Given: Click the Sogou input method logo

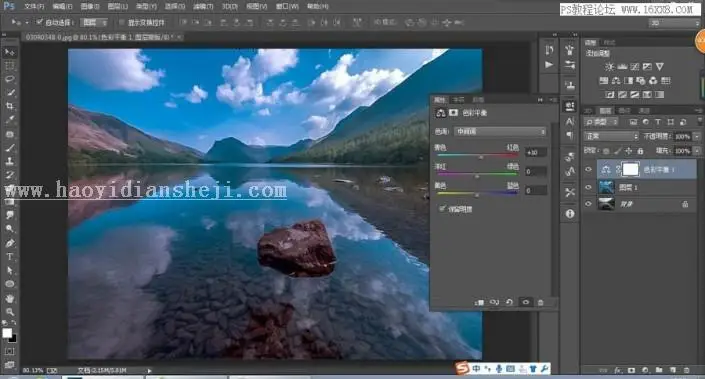Looking at the screenshot, I should (x=462, y=368).
